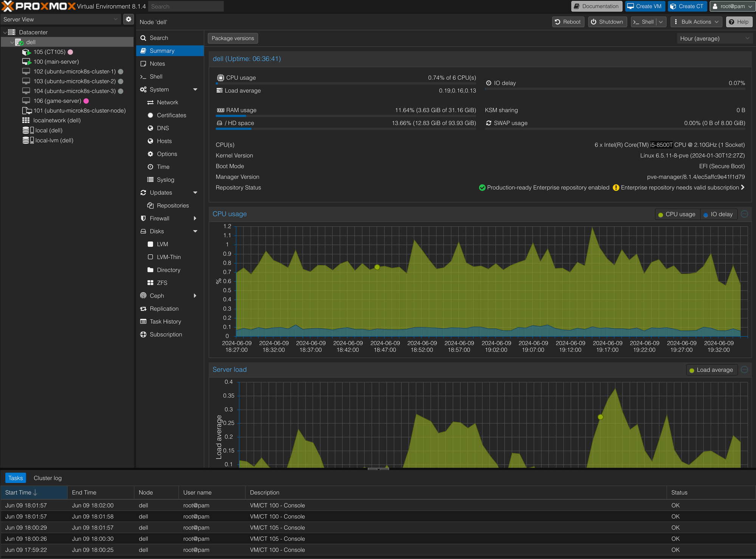This screenshot has height=559, width=756.
Task: Click the monitor icon for 100 (main-server)
Action: (26, 62)
